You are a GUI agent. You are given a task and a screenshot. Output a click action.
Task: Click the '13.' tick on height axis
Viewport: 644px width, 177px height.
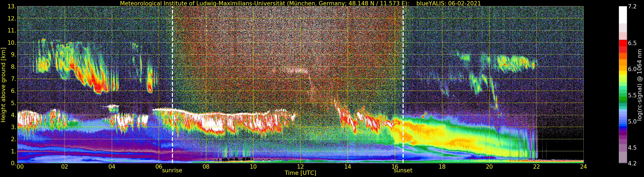pyautogui.click(x=12, y=6)
